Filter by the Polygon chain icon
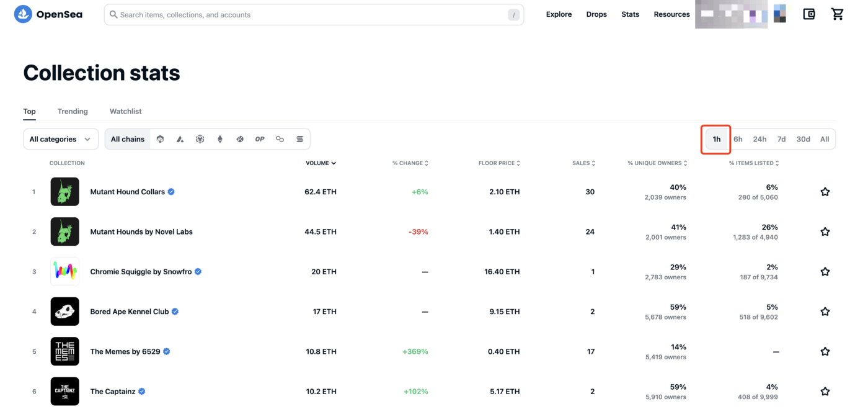This screenshot has width=868, height=409. (x=280, y=139)
